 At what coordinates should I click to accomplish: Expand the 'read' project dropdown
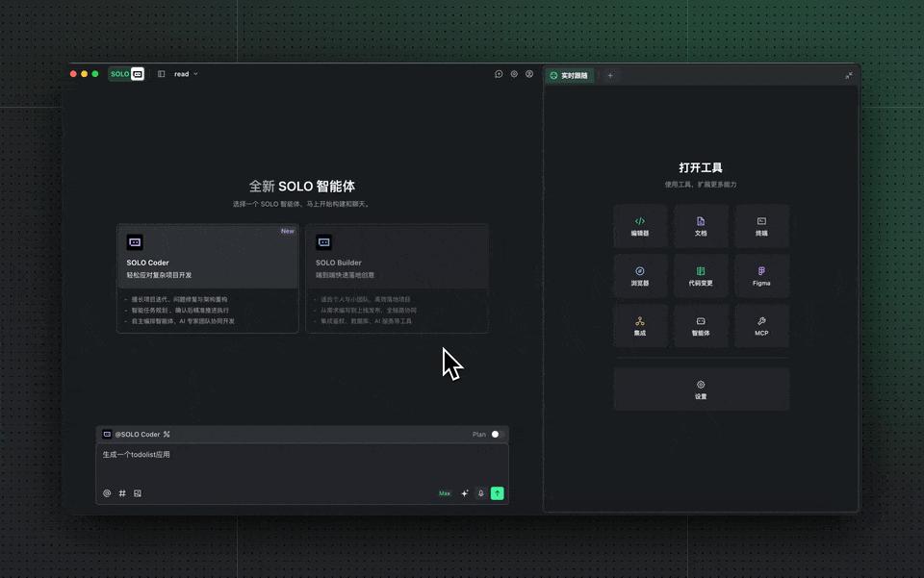tap(186, 74)
